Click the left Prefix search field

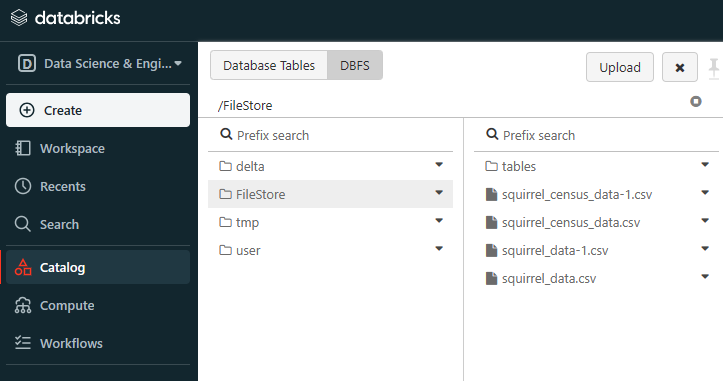click(x=330, y=135)
